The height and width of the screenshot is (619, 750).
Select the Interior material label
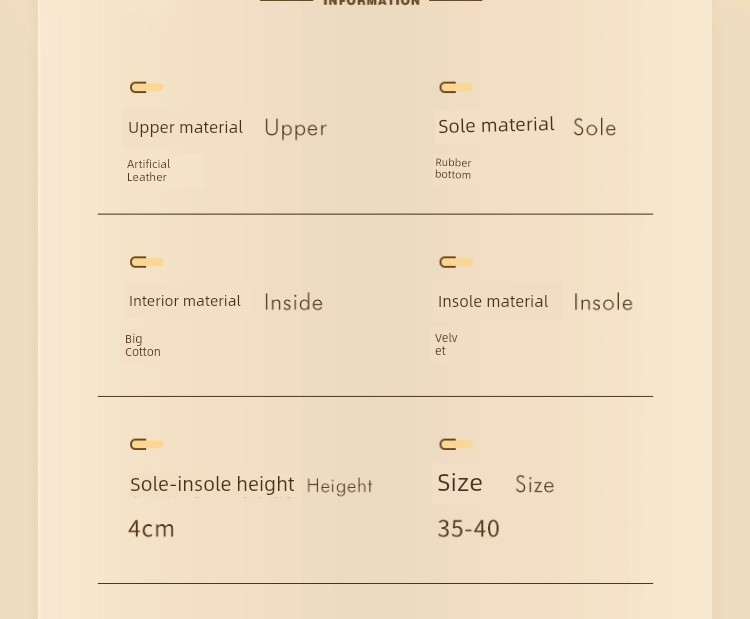[185, 301]
